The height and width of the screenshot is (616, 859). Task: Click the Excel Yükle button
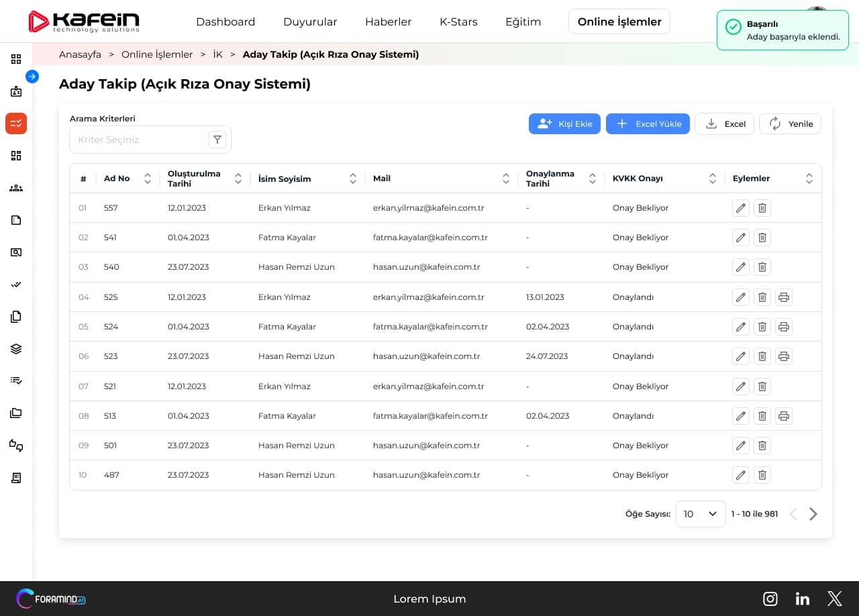pos(648,123)
